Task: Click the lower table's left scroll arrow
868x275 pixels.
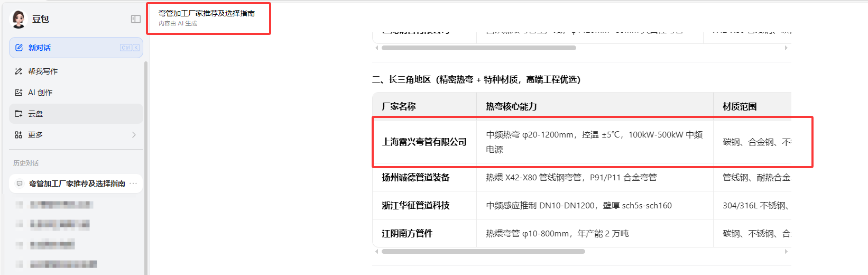Action: pos(376,252)
